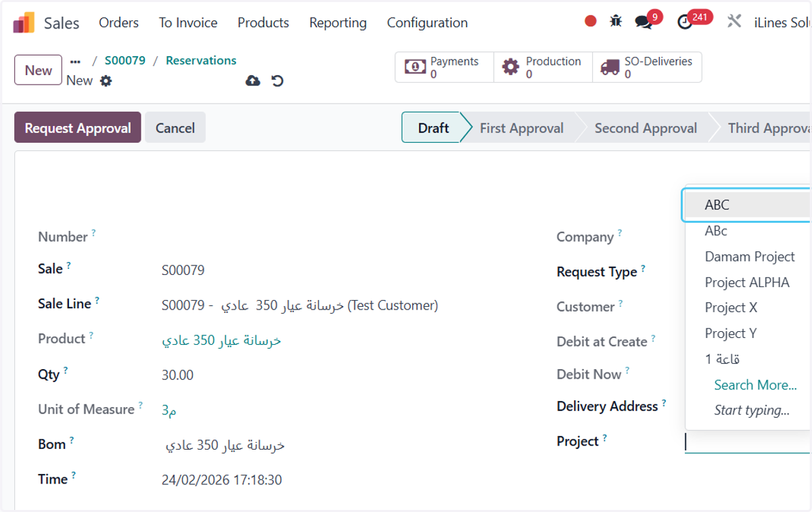Click the Production cogs icon
Screen dimensions: 812x512
pos(511,67)
